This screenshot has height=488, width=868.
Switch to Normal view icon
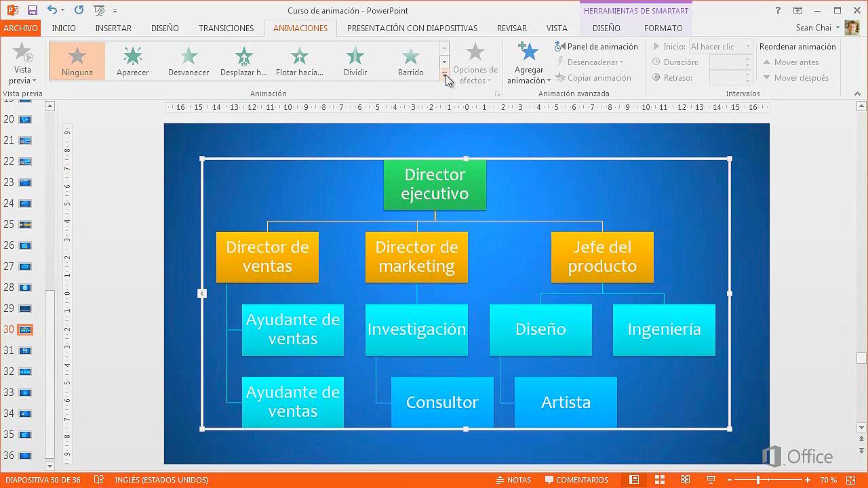tap(634, 480)
